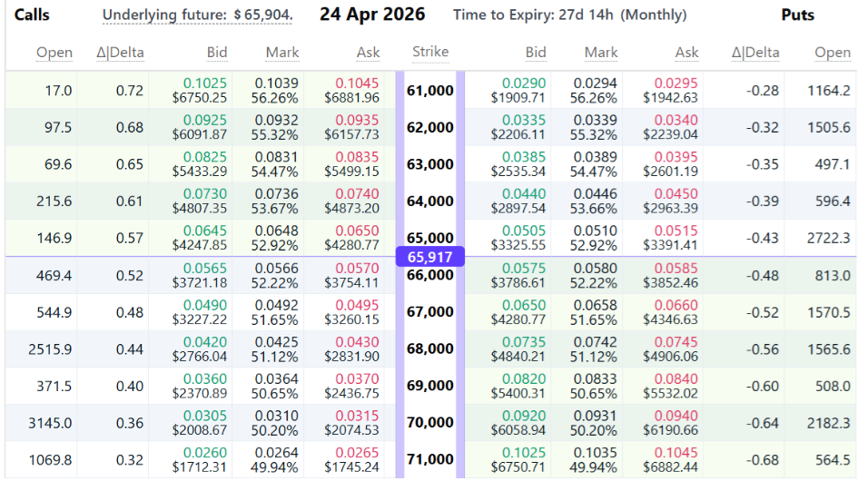Click the 70,000 put bid 0.0920

(524, 416)
